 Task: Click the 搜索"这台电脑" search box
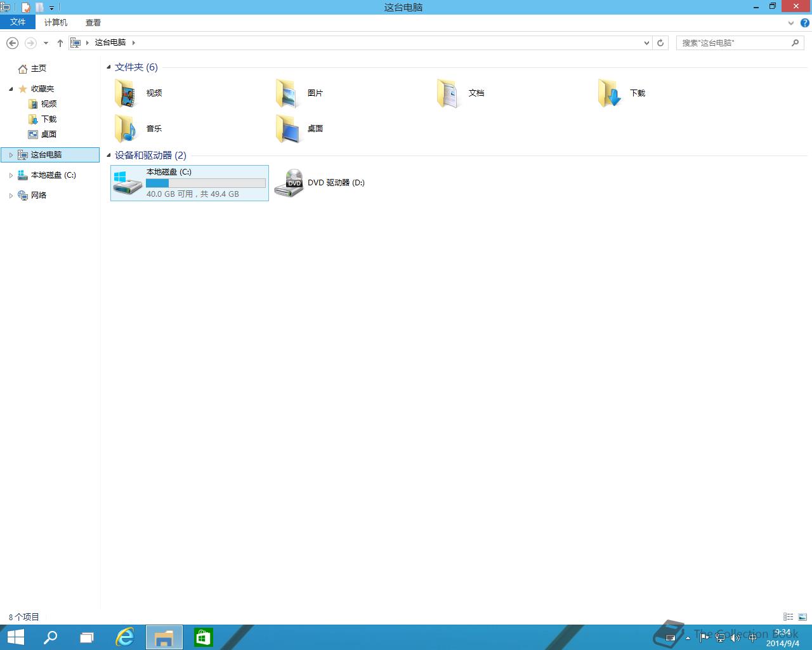[733, 43]
